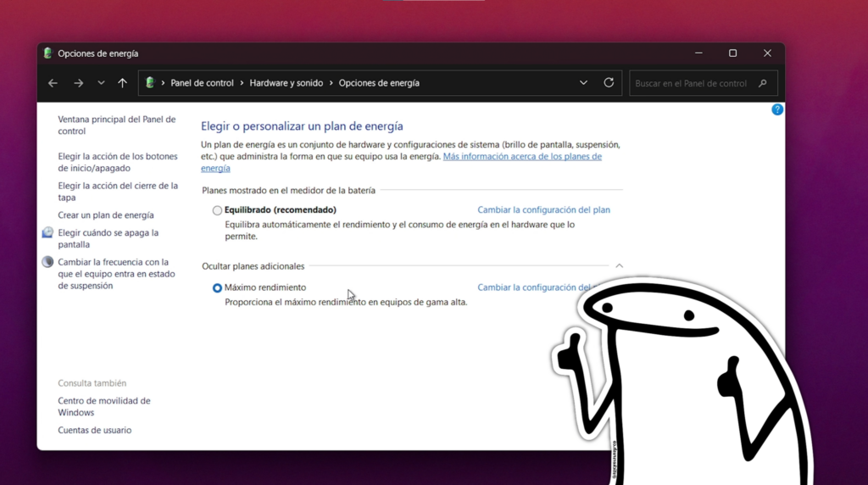The width and height of the screenshot is (868, 485).
Task: Open recent locations dropdown chevron
Action: point(101,83)
